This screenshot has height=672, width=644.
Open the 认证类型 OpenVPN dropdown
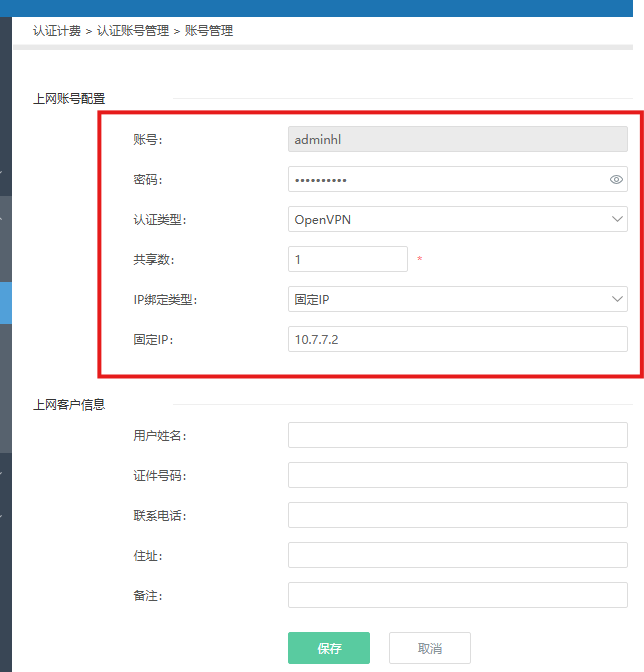(458, 219)
